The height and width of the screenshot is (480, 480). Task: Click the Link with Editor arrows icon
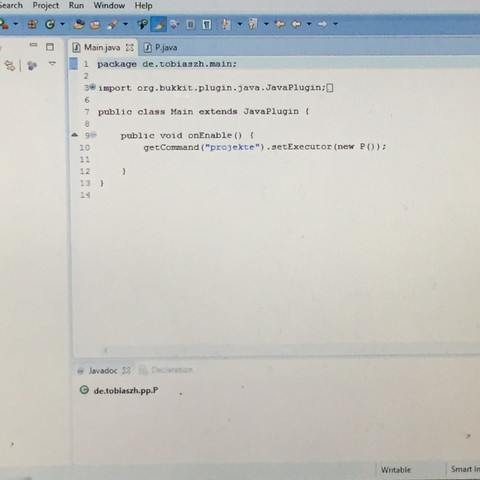(10, 65)
